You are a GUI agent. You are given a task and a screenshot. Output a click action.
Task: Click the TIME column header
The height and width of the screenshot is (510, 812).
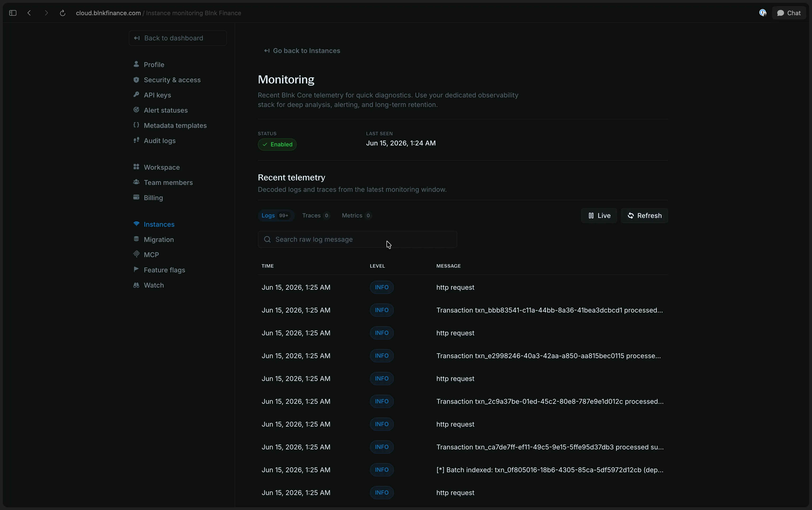coord(268,266)
